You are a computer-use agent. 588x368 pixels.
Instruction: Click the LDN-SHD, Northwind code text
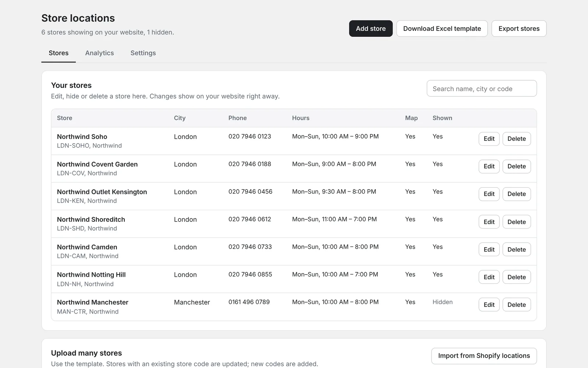point(87,228)
